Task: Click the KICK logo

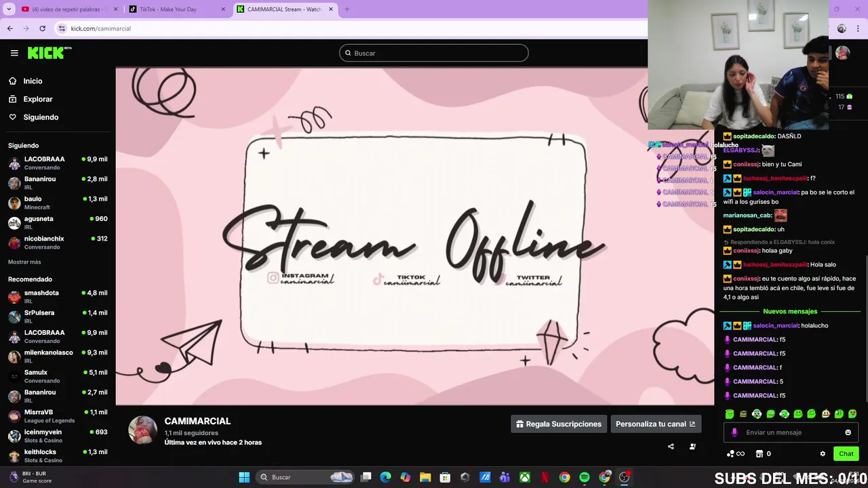Action: click(x=50, y=53)
